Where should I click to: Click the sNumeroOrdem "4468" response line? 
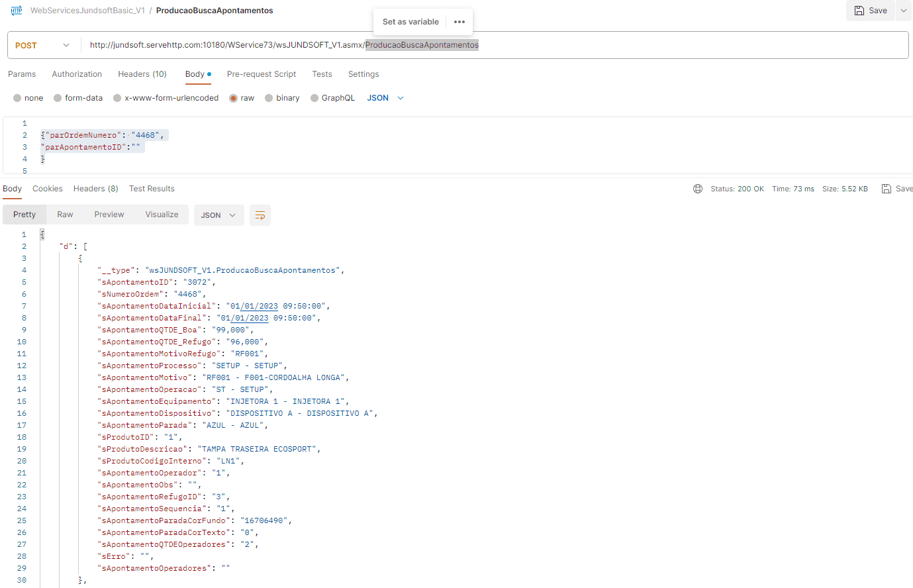tap(152, 294)
